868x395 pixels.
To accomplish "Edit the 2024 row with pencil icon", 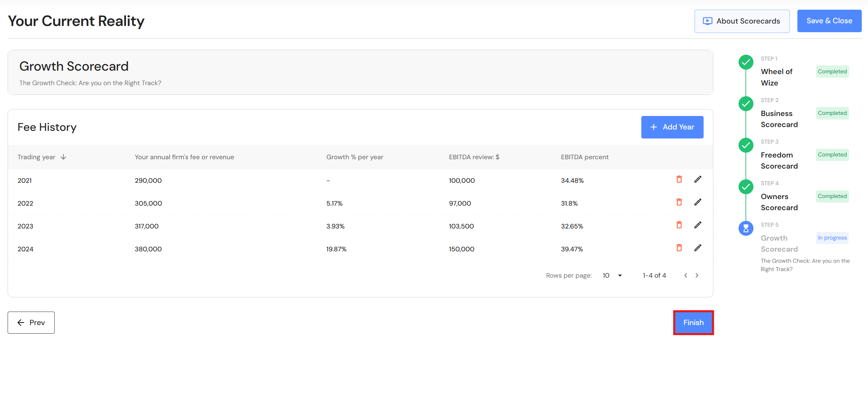I will tap(698, 248).
